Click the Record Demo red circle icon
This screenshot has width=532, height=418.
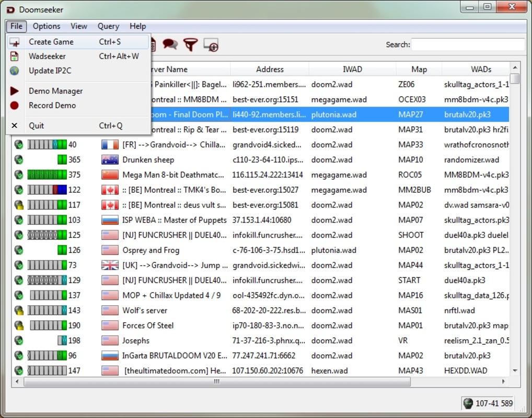pyautogui.click(x=14, y=106)
